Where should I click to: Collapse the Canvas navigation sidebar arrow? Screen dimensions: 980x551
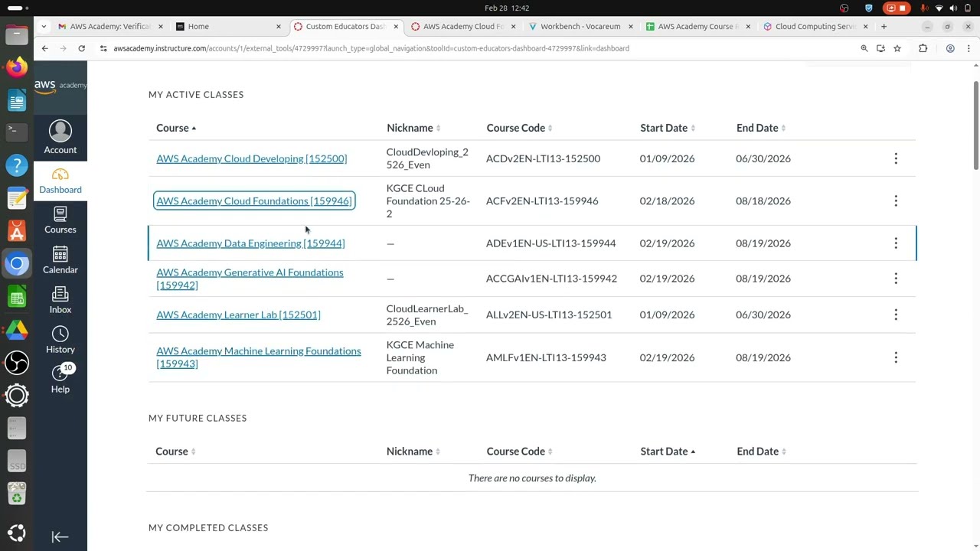(x=60, y=536)
